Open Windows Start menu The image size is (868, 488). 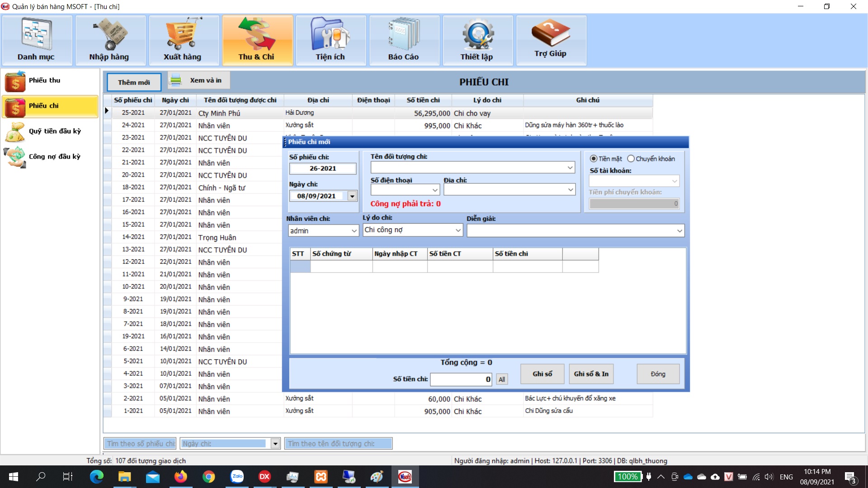click(x=14, y=477)
